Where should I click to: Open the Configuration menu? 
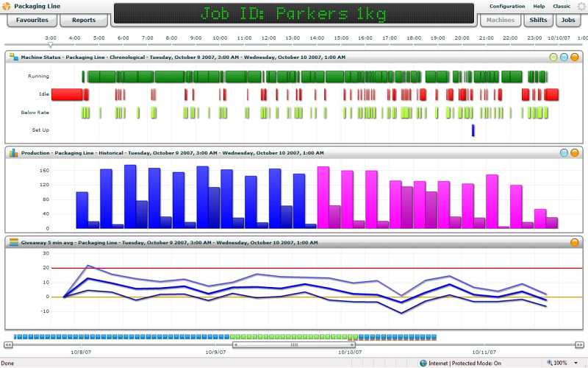pos(507,7)
